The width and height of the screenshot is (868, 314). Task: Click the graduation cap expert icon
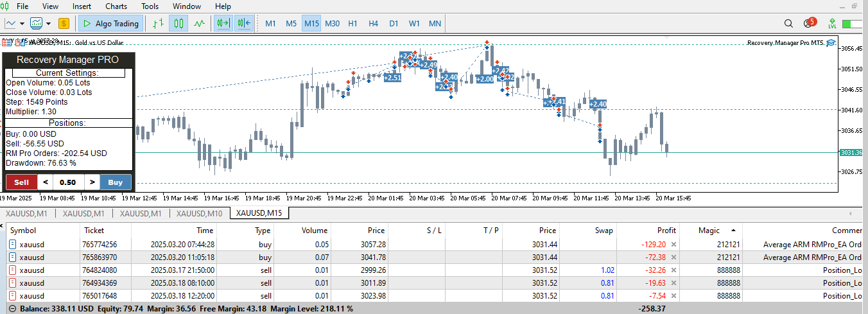tap(831, 43)
